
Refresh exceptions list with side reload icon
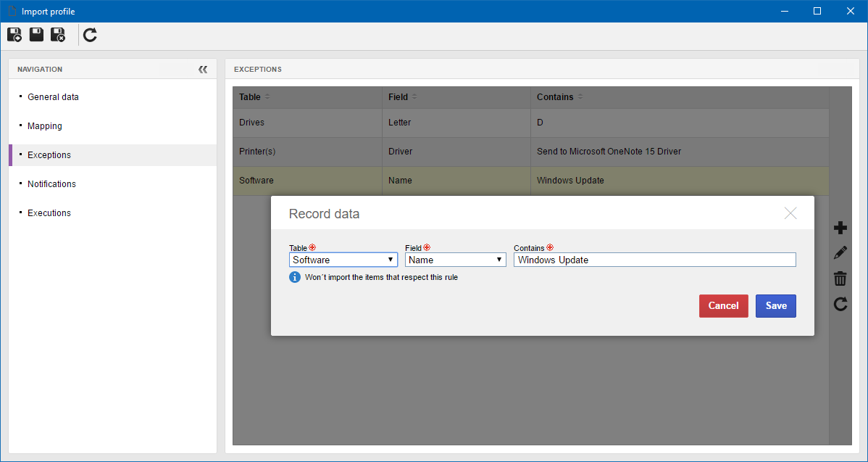coord(840,304)
